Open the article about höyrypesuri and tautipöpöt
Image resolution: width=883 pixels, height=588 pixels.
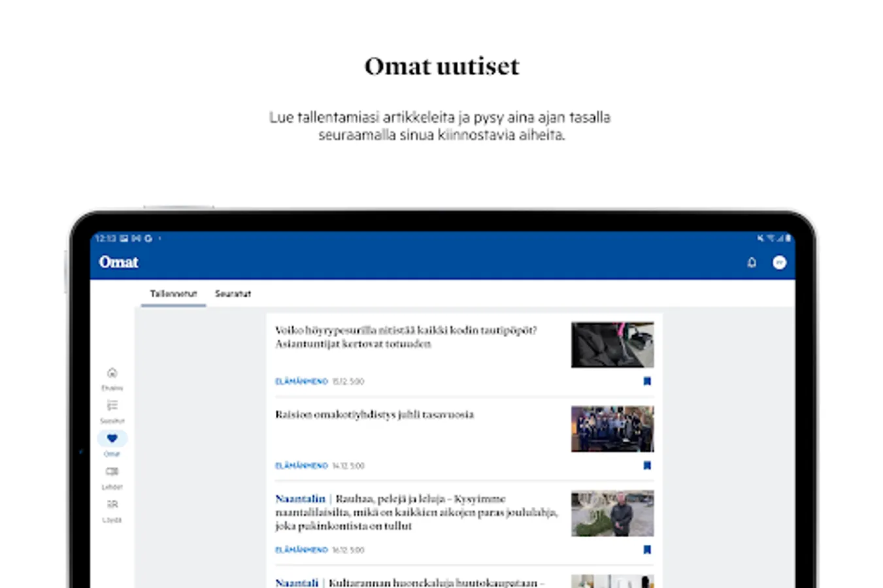click(405, 337)
